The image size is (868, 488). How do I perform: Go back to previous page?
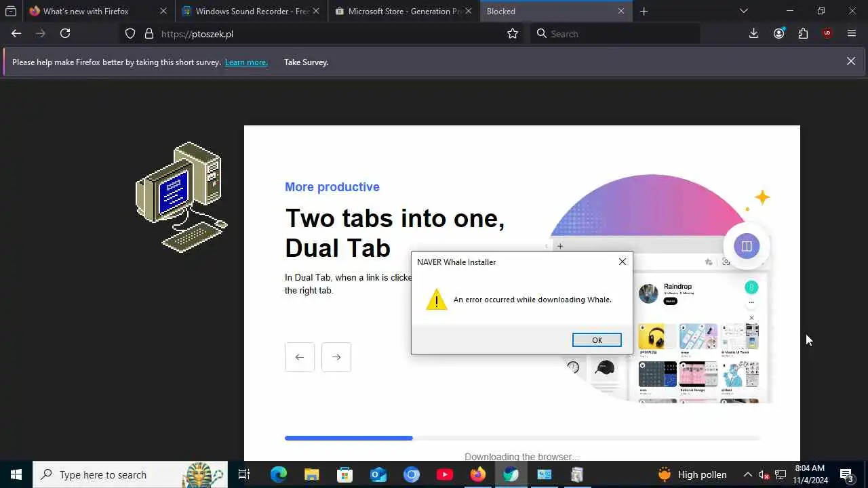tap(16, 33)
